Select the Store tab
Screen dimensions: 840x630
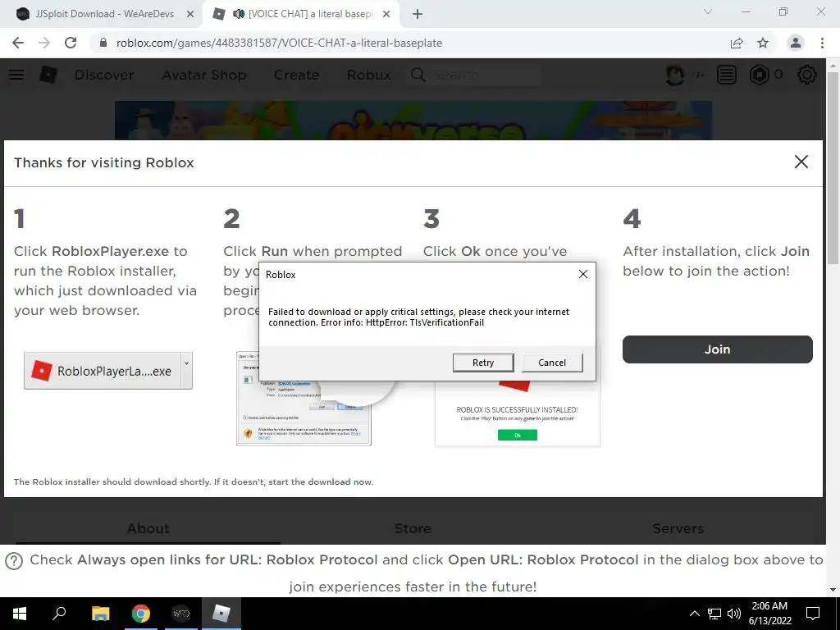click(413, 529)
